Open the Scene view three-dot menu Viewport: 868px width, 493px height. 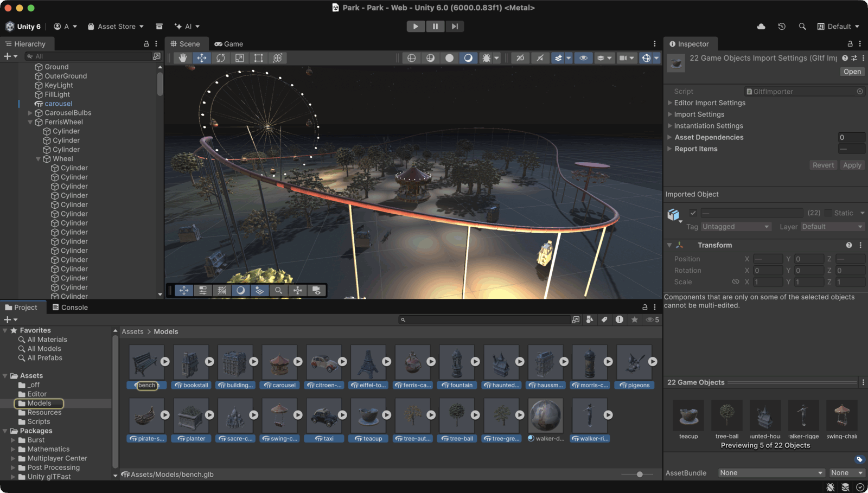click(655, 44)
